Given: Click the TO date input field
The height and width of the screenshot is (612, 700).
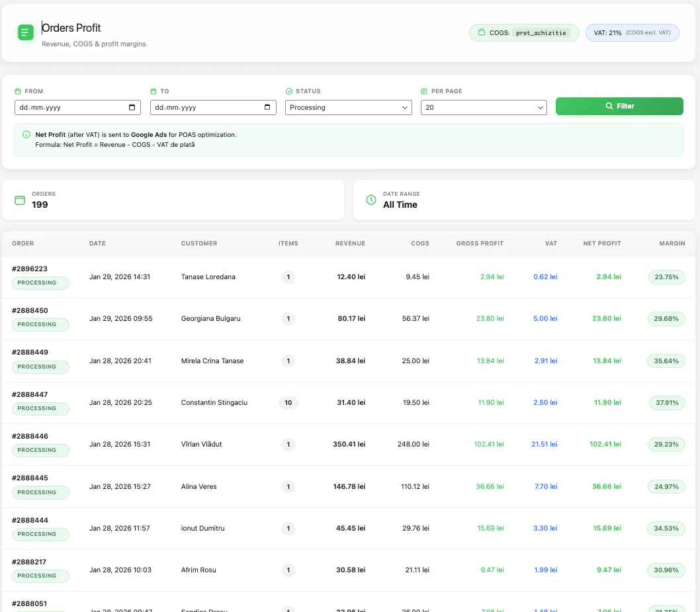Looking at the screenshot, I should [214, 108].
